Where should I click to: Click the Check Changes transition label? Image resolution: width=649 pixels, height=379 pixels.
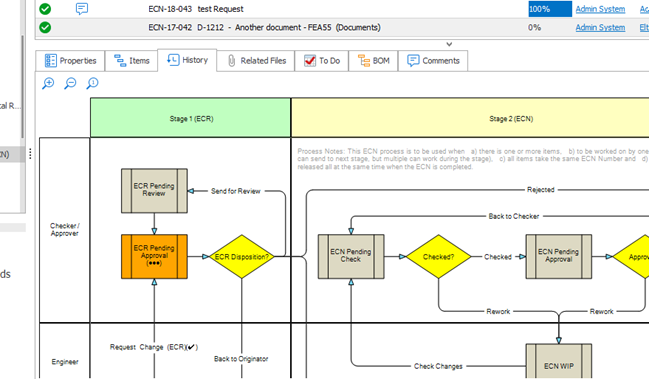[x=438, y=366]
